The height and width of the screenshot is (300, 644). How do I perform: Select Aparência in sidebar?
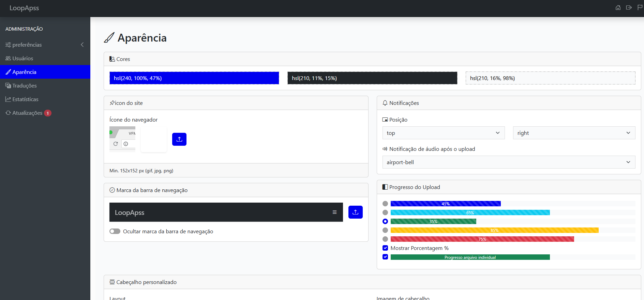(x=45, y=72)
